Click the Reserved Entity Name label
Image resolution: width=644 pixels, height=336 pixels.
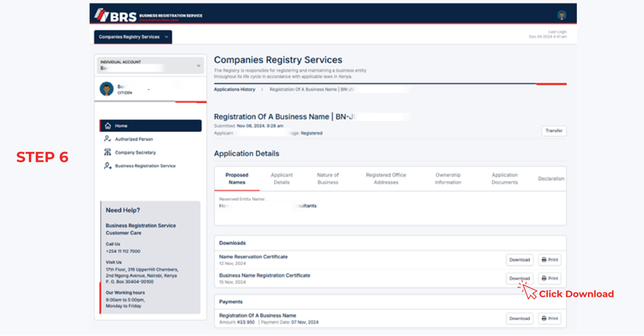242,199
